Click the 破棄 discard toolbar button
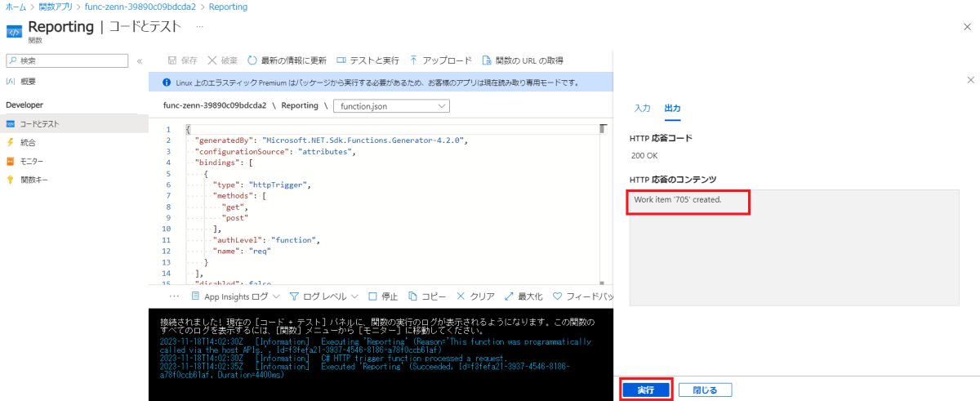The width and height of the screenshot is (980, 401). pos(222,60)
